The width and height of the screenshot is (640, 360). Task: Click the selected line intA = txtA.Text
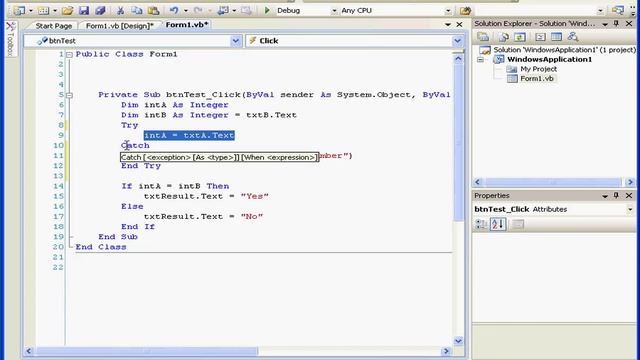(x=189, y=136)
